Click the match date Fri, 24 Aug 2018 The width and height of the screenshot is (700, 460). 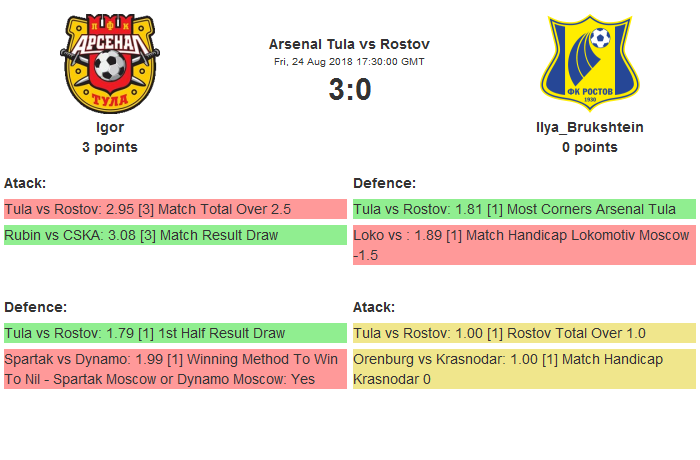pyautogui.click(x=349, y=62)
